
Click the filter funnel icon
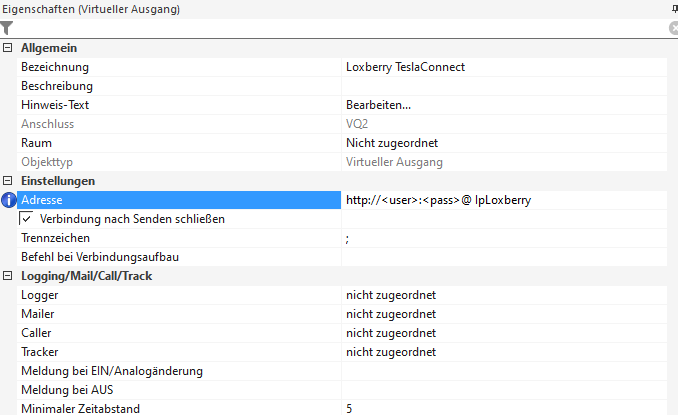point(6,28)
